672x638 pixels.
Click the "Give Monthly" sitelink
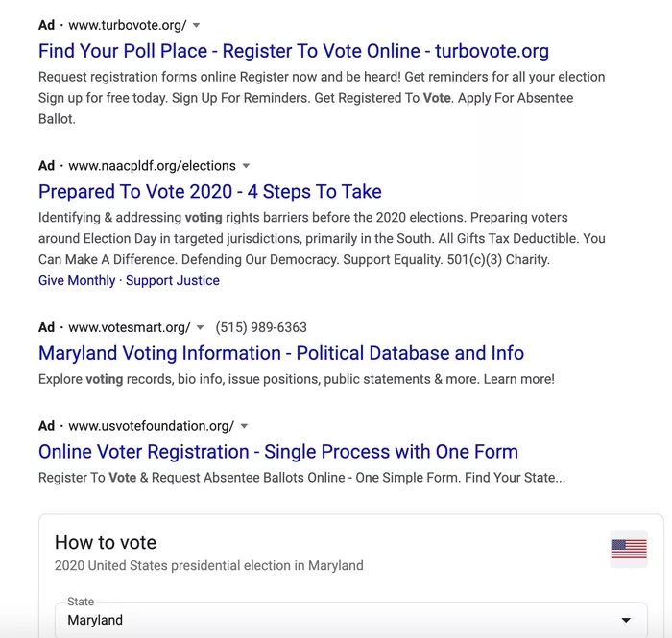tap(77, 280)
